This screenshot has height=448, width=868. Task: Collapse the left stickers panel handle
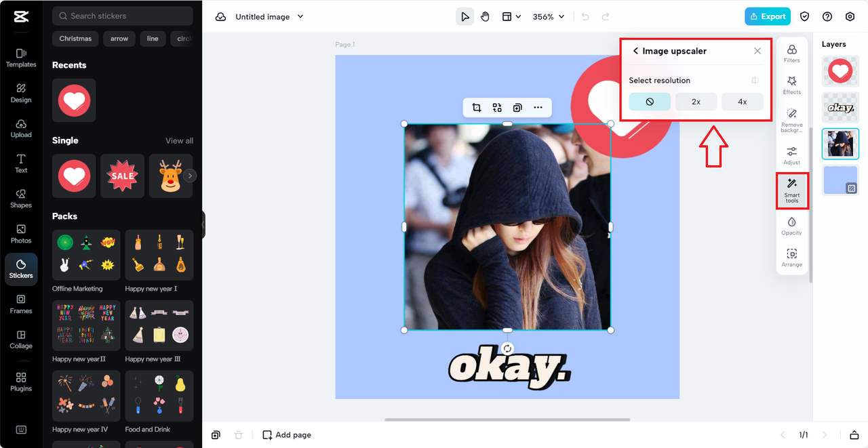pos(203,224)
